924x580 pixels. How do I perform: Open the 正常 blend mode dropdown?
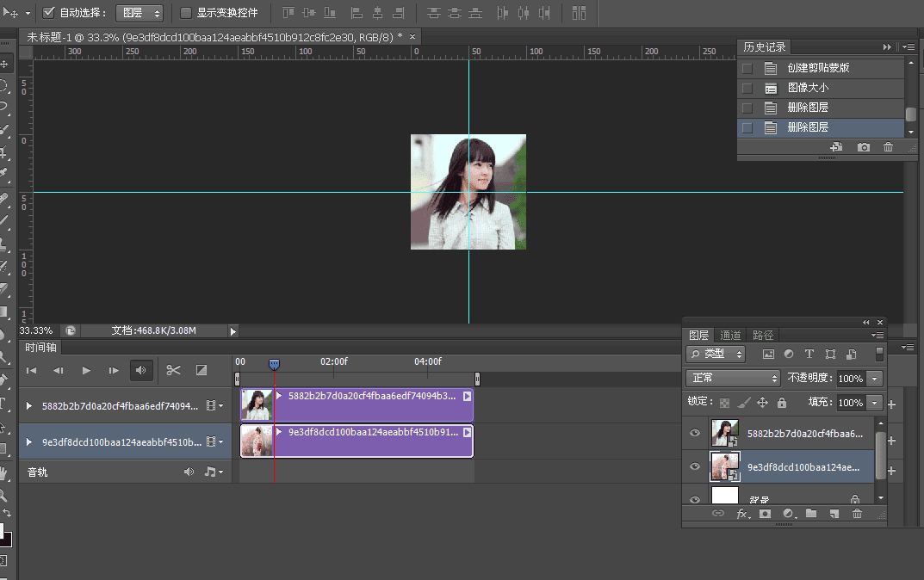click(733, 378)
